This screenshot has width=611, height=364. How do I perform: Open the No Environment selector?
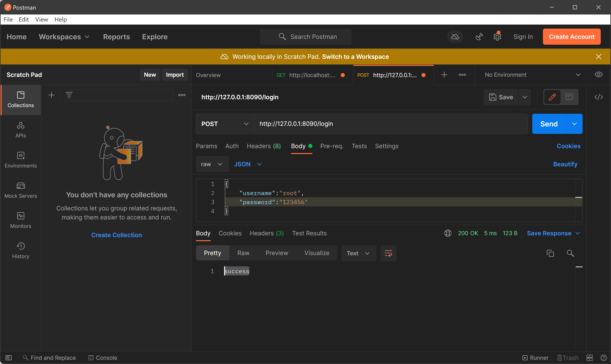532,75
